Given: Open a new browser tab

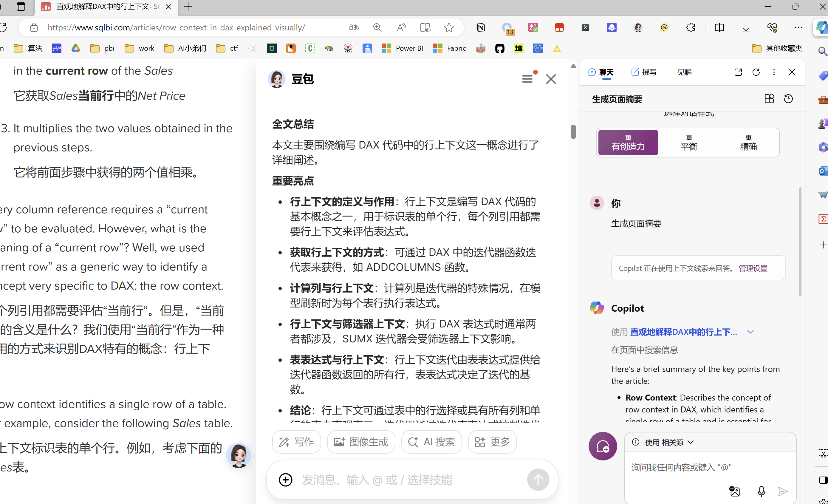Looking at the screenshot, I should point(188,6).
